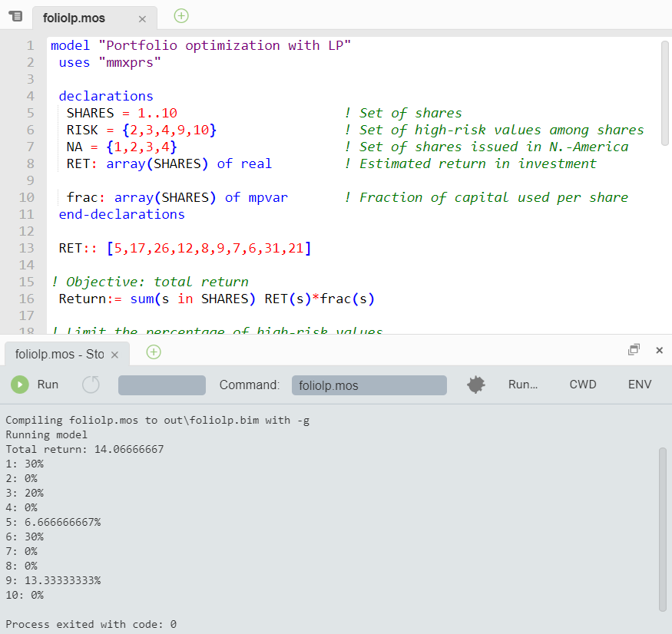Click the '! Objective: total return' comment
Viewport: 672px width, 634px height.
[150, 282]
